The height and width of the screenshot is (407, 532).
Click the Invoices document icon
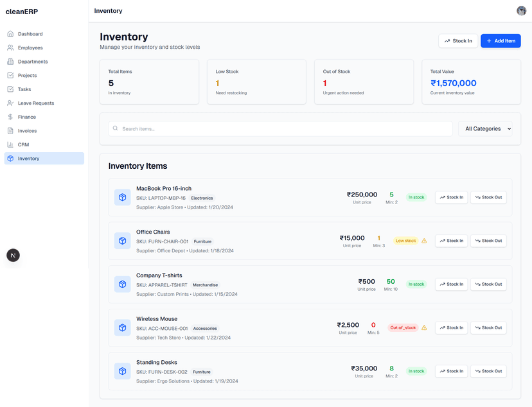[10, 131]
